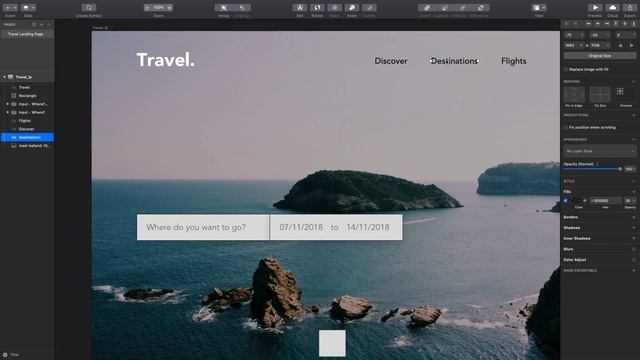Select the Flights layer in the list
This screenshot has width=640, height=360.
click(x=27, y=121)
